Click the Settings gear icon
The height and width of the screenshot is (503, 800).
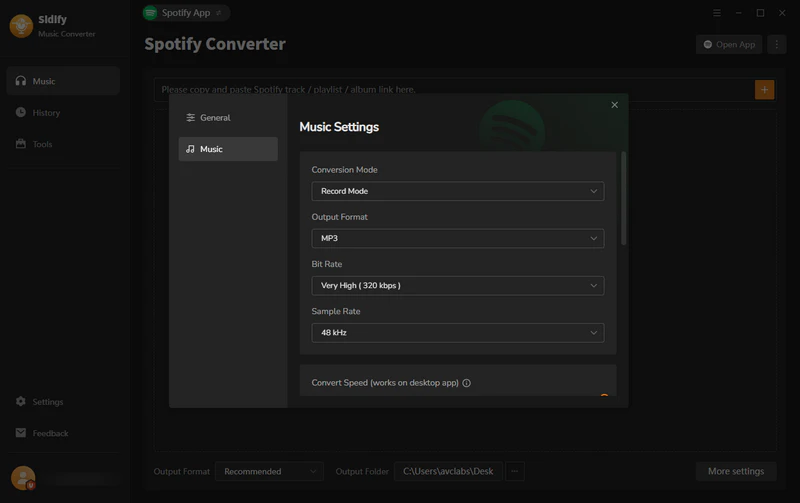tap(20, 401)
